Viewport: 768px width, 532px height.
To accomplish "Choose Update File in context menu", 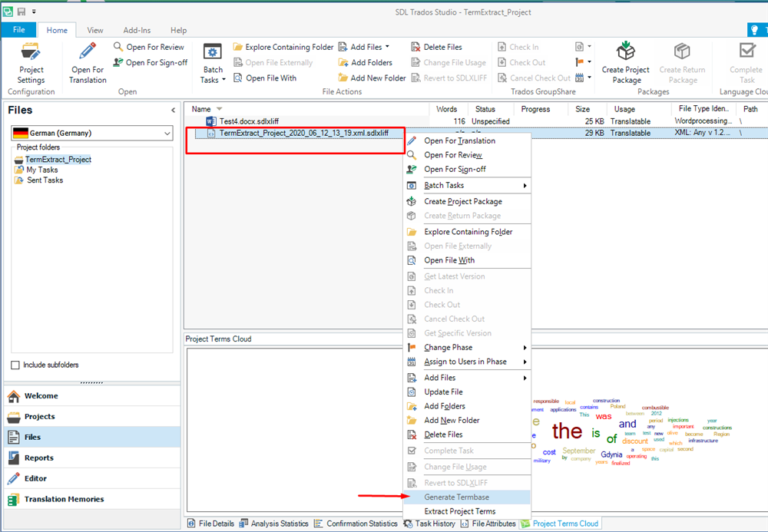I will (x=467, y=392).
